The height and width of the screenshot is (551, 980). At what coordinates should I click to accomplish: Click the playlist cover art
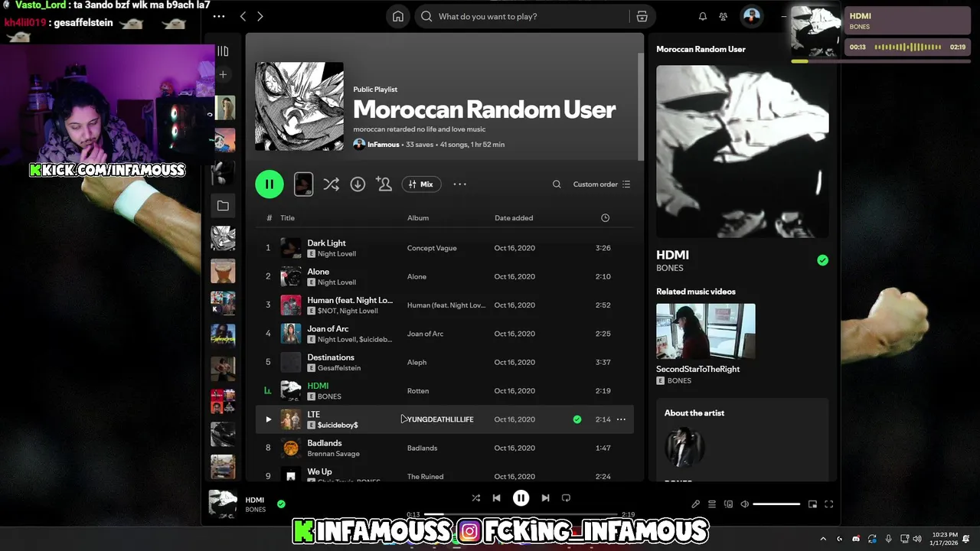(x=299, y=106)
